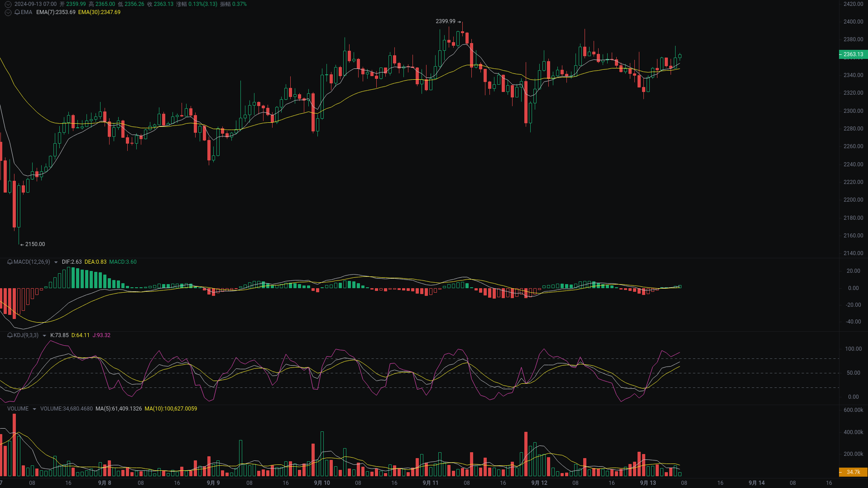
Task: Click the MACD(12,26,9) indicator label
Action: tap(32, 262)
